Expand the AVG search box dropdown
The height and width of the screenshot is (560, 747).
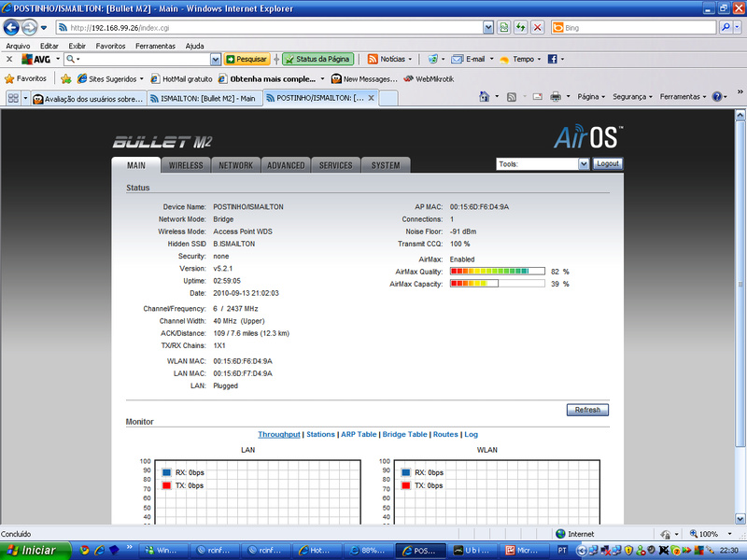click(216, 59)
